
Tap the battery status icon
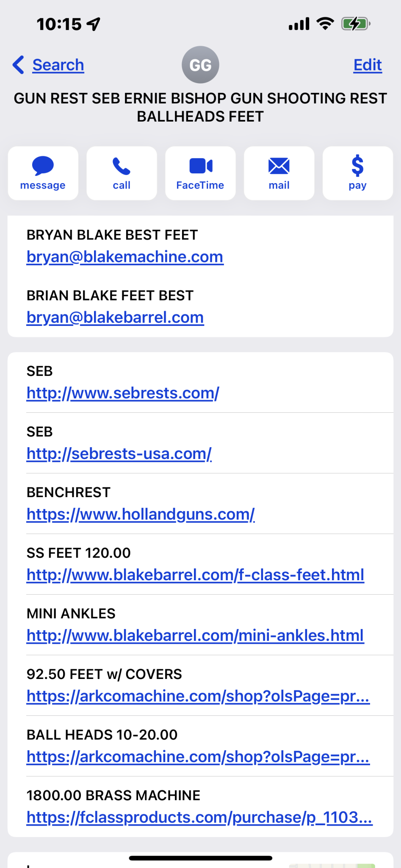[x=356, y=24]
